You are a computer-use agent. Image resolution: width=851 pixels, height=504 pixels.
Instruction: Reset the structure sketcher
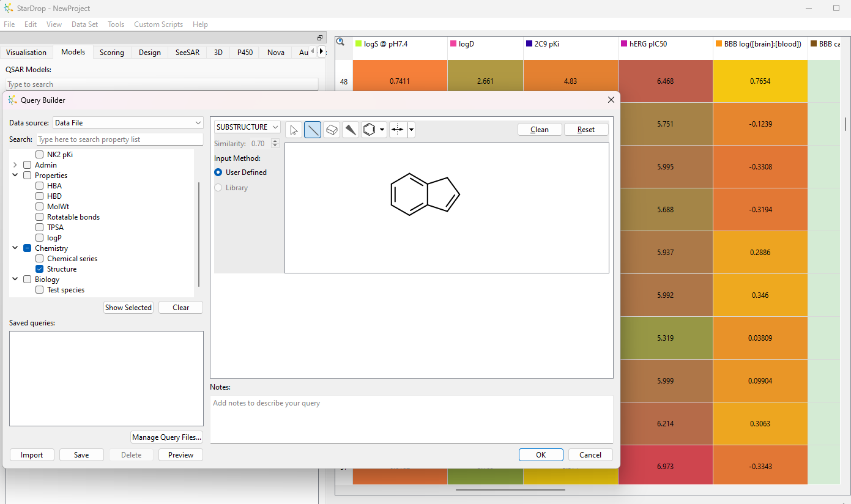tap(586, 130)
